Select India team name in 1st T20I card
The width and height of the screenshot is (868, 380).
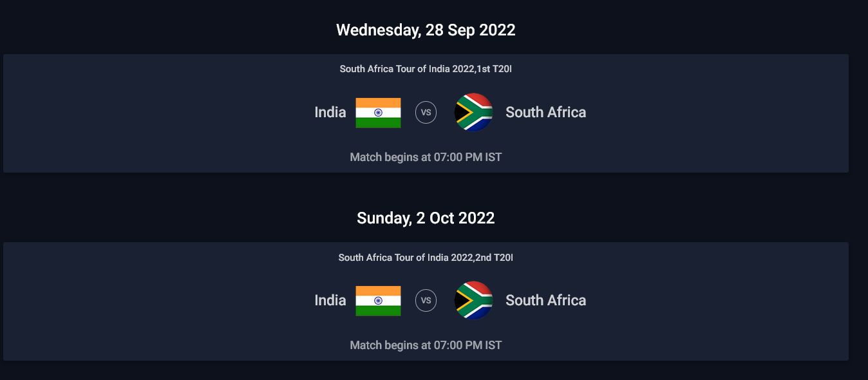330,113
